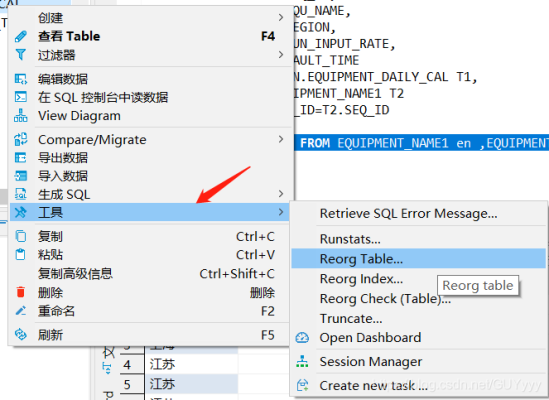Screen dimensions: 549x400
Task: Expand the 生成 SQL submenu arrow
Action: [x=281, y=194]
